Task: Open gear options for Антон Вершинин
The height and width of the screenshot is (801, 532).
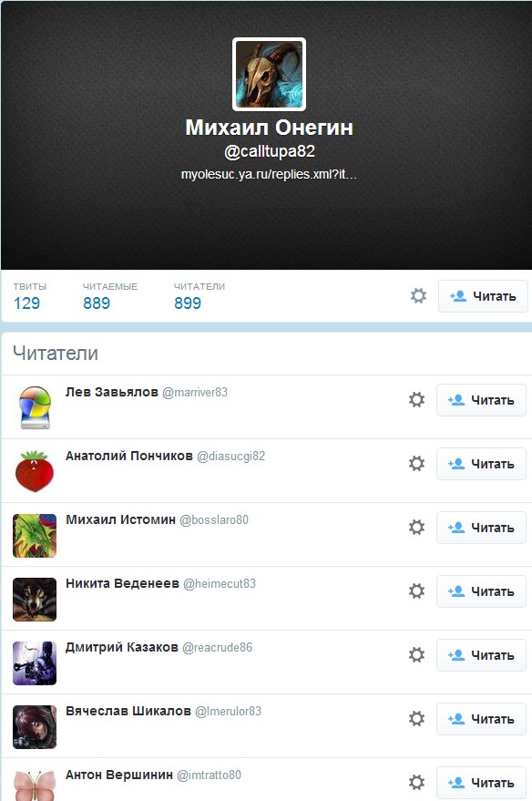Action: 416,783
